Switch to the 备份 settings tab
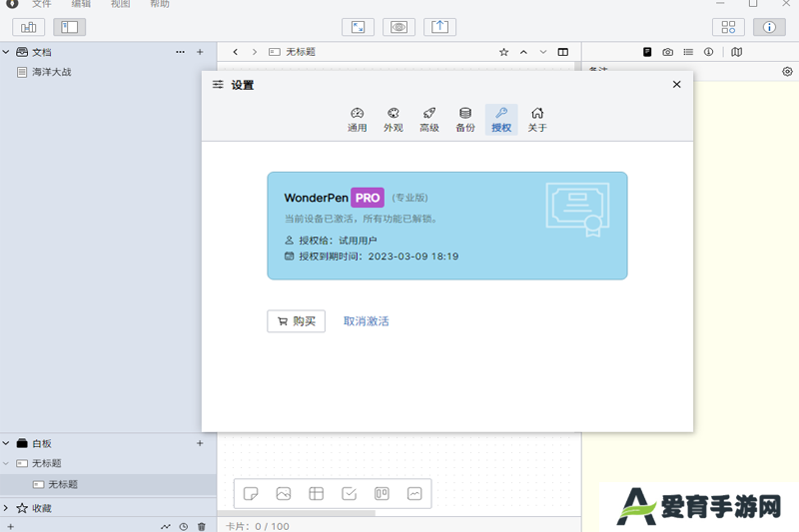 point(465,120)
